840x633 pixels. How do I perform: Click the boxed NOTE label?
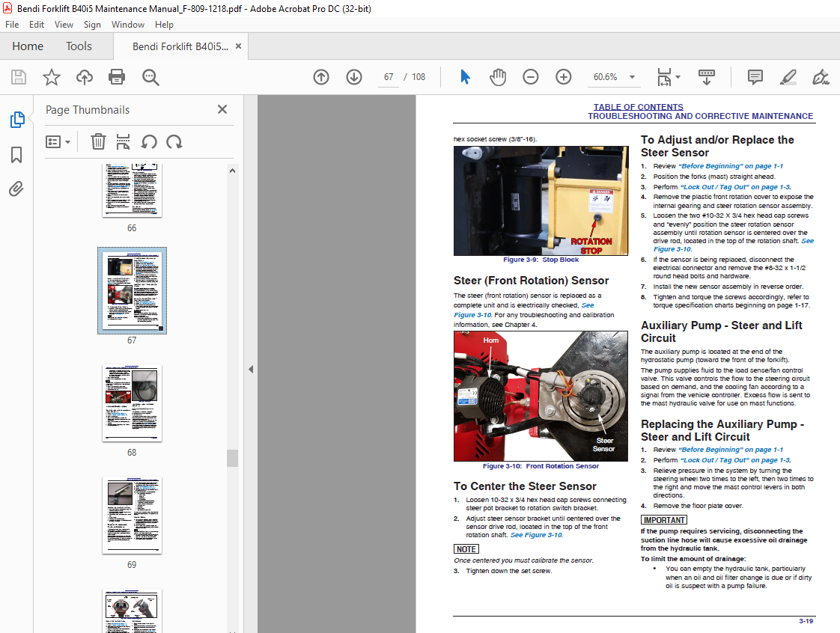tap(466, 549)
